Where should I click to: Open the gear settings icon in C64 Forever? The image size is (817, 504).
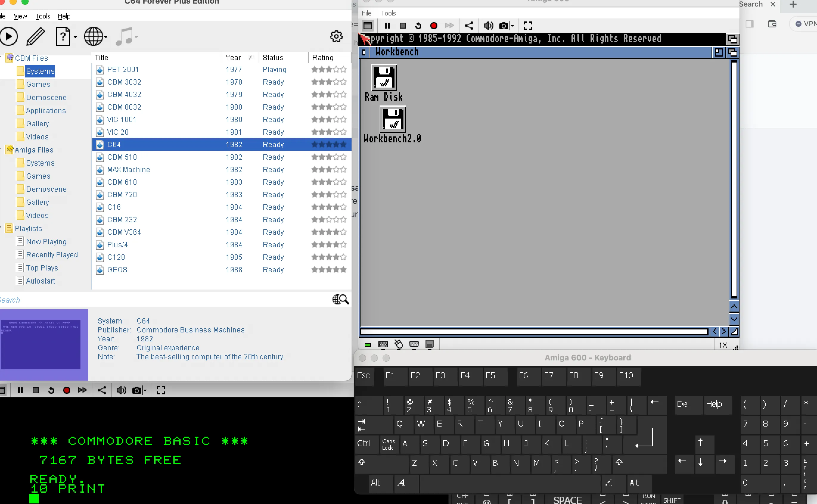336,36
